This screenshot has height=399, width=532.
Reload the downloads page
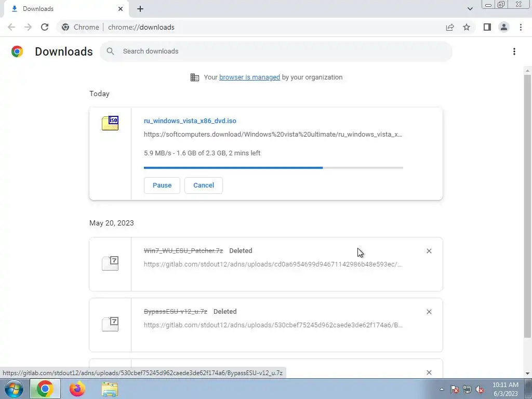pos(45,27)
